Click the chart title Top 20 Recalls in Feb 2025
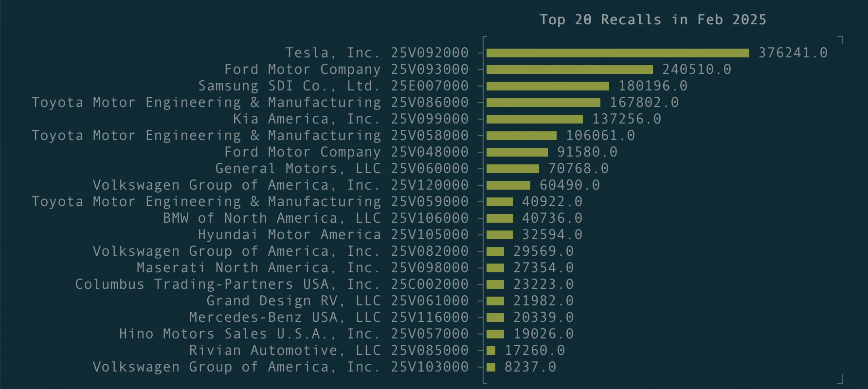This screenshot has width=868, height=389. coord(653,19)
